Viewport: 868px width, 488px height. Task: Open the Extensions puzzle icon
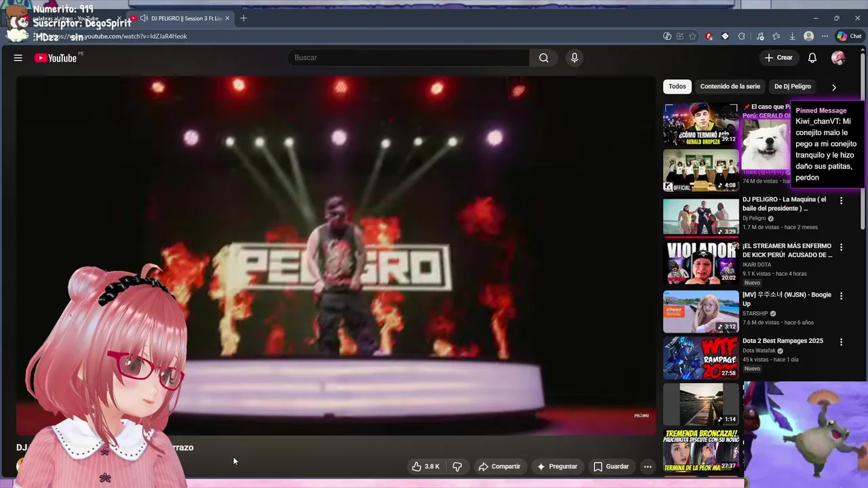[741, 36]
